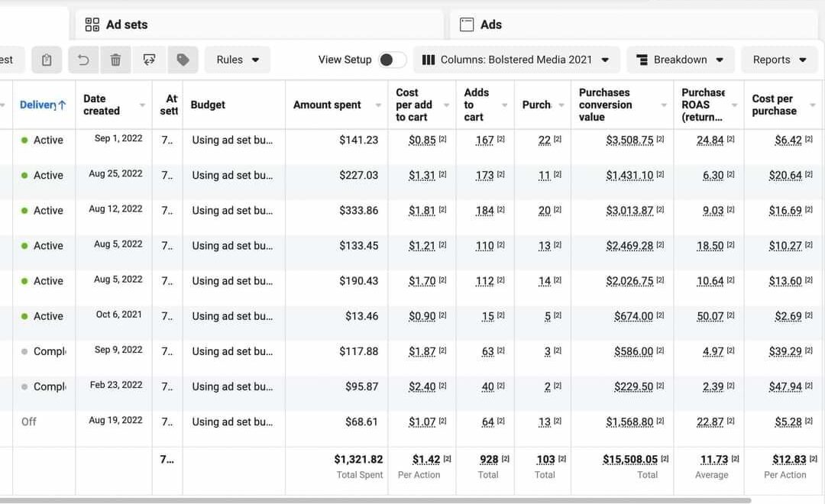Screen dimensions: 825x504
Task: Click the 24.84 Purchase ROAS value
Action: tap(710, 141)
